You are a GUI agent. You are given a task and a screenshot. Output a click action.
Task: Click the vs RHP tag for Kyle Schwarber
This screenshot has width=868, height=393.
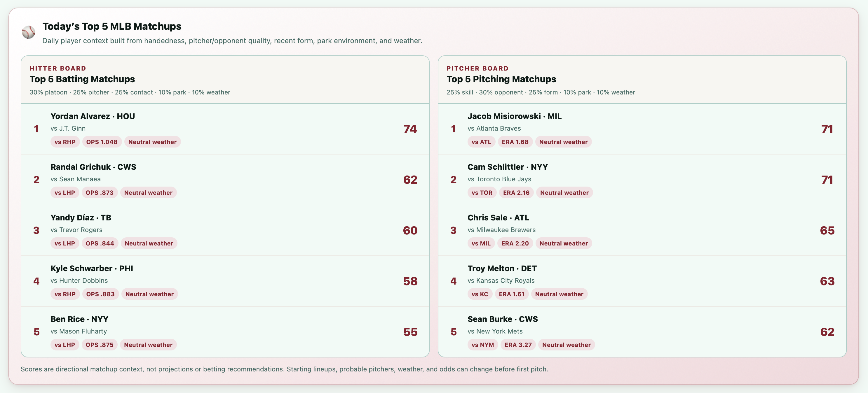(x=65, y=294)
